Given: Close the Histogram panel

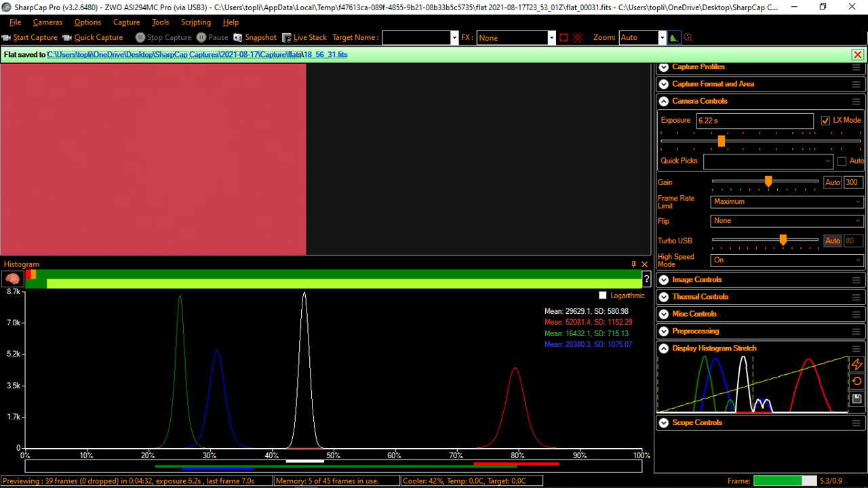Looking at the screenshot, I should tap(645, 264).
